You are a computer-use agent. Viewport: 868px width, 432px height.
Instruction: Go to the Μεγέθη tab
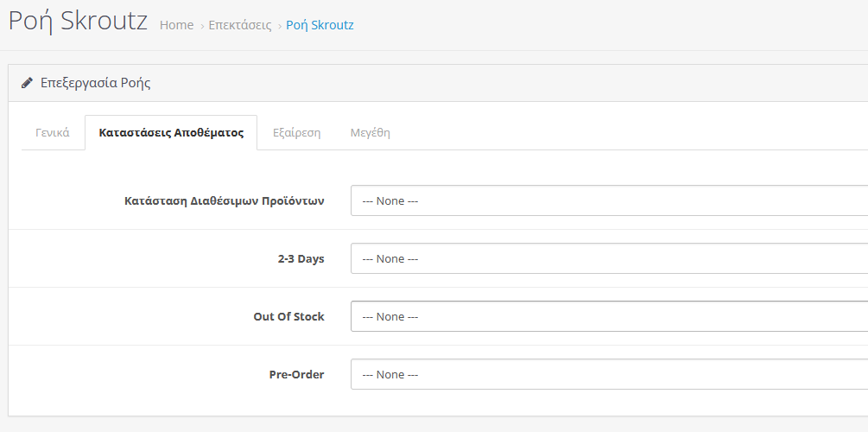tap(371, 132)
